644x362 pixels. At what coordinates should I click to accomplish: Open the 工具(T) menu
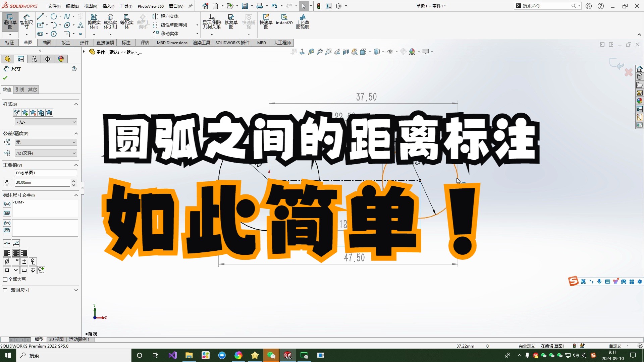click(x=126, y=6)
